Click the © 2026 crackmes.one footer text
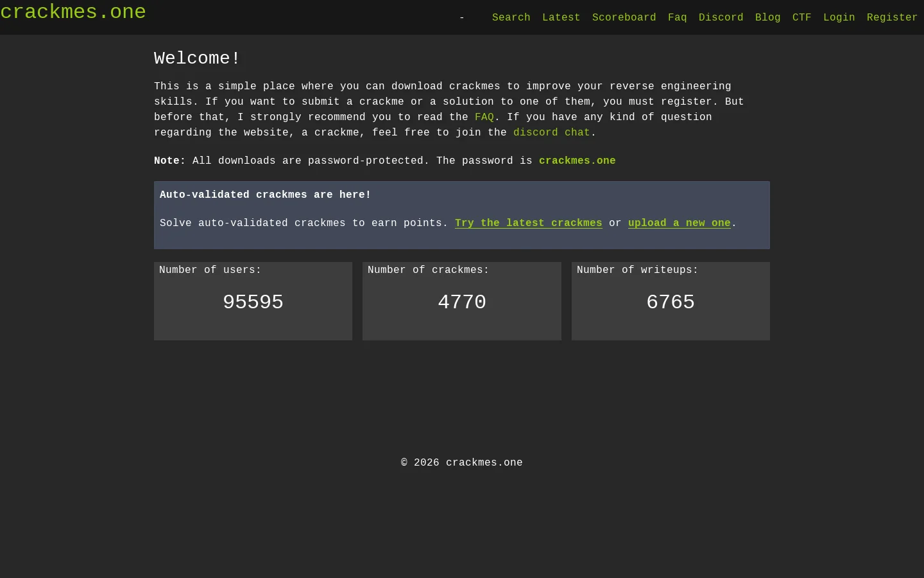The image size is (924, 578). point(462,462)
